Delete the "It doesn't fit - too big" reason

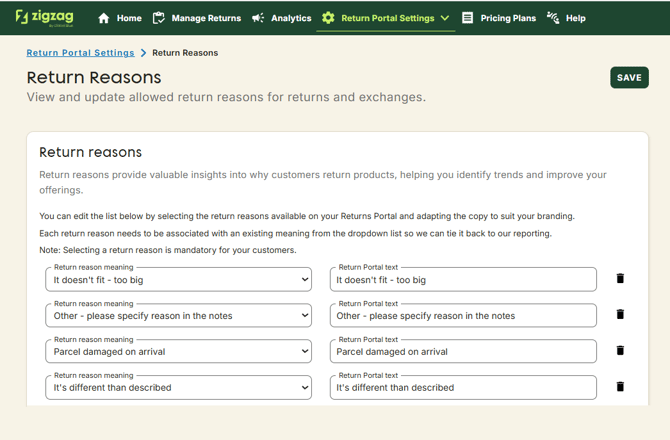coord(620,279)
